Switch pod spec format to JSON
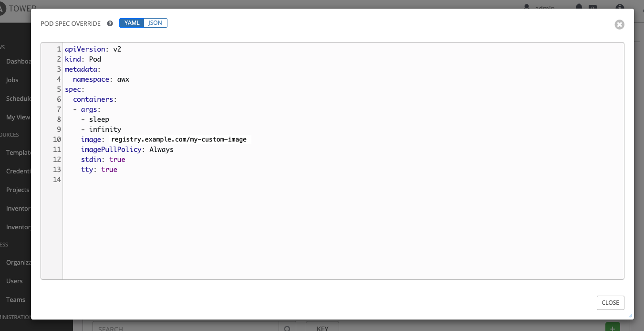Screen dimensions: 644x331 click(156, 23)
